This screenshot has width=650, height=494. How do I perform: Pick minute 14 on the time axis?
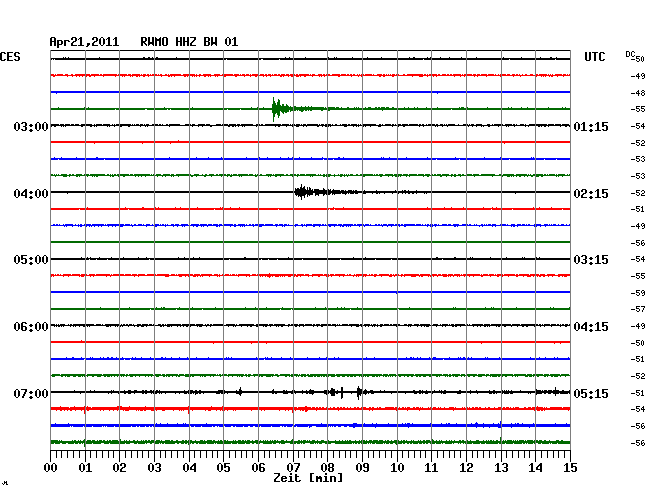pyautogui.click(x=536, y=468)
